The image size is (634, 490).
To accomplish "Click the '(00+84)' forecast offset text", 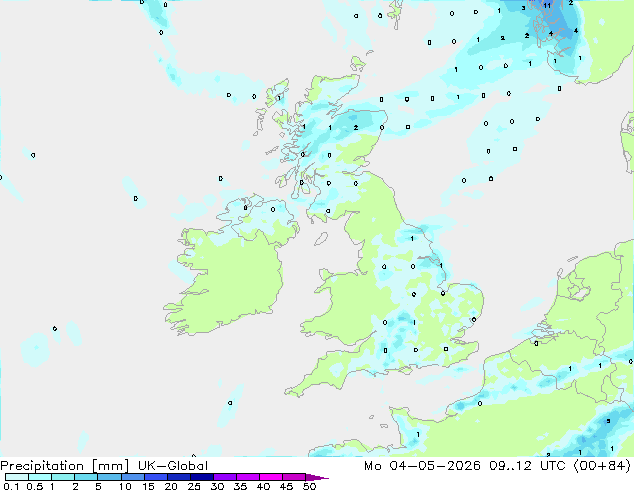I will (602, 466).
